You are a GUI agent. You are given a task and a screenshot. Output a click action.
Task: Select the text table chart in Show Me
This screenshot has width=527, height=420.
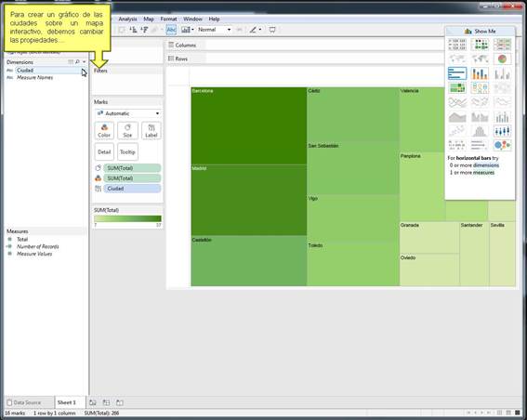pos(457,45)
